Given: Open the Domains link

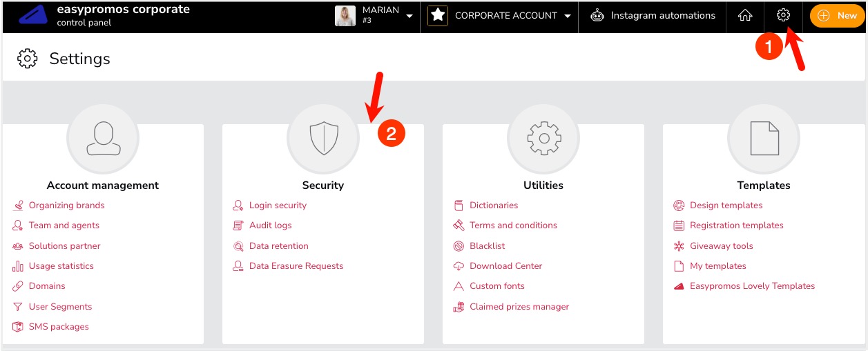Looking at the screenshot, I should tap(47, 286).
